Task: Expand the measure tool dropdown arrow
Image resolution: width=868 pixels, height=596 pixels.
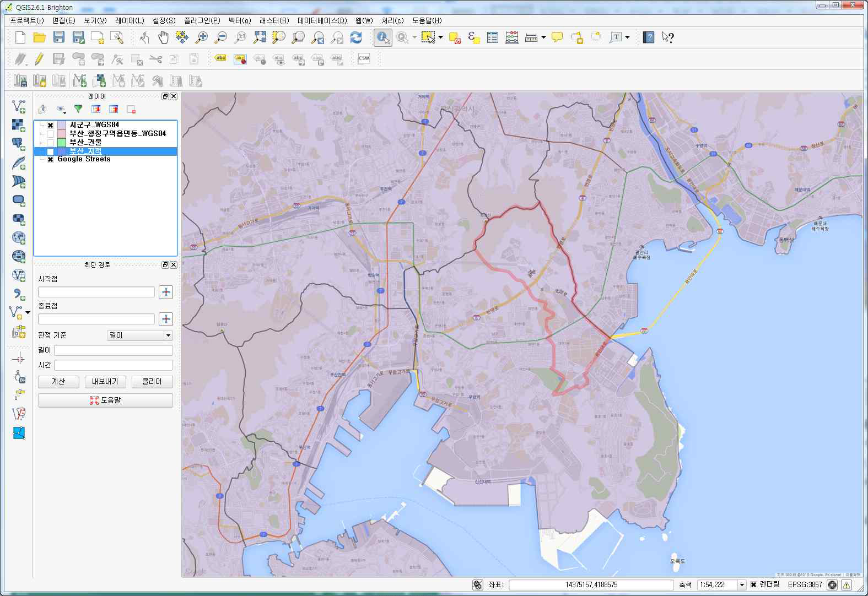Action: pyautogui.click(x=543, y=37)
